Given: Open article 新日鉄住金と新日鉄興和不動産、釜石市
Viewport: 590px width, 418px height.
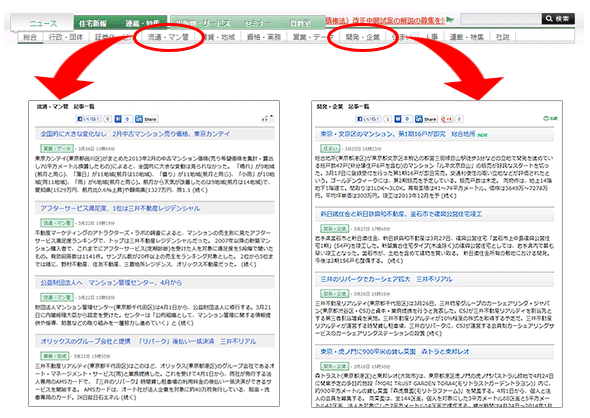Looking at the screenshot, I should pos(401,214).
